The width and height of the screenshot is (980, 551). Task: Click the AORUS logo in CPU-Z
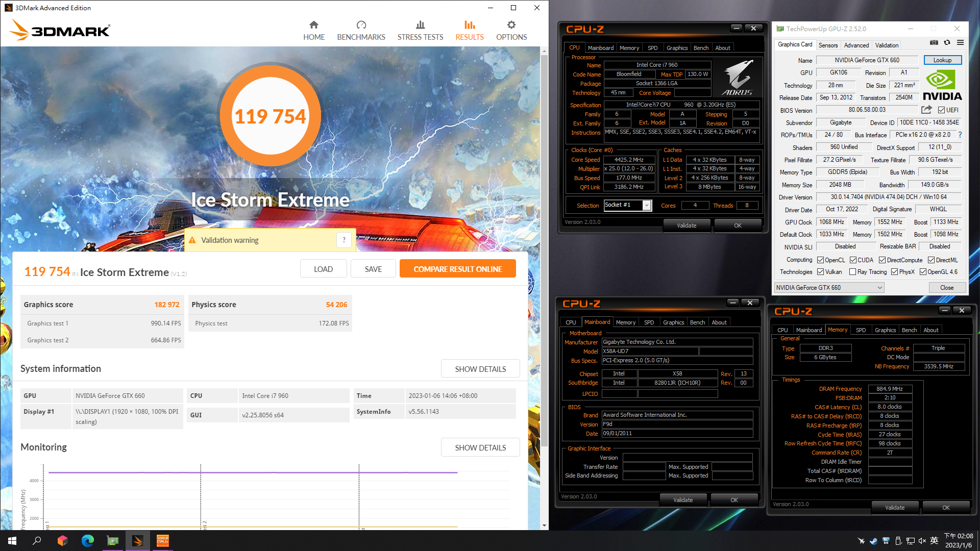pos(738,78)
